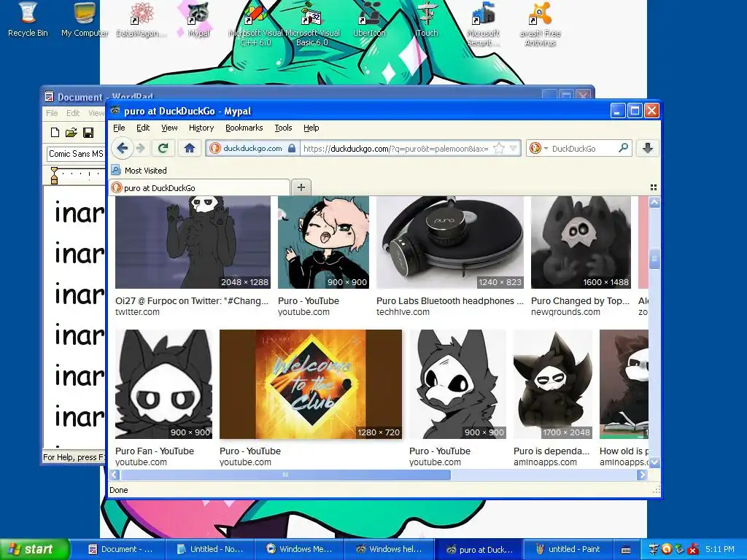Open iTouch desktop shortcut
The width and height of the screenshot is (747, 560).
(x=426, y=20)
